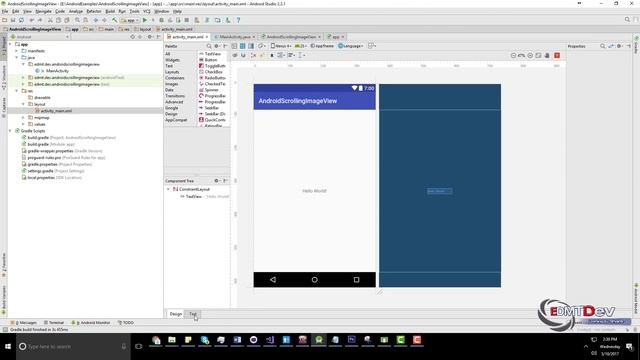The image size is (640, 360).
Task: Click the Windows search box in taskbar
Action: coord(73,347)
